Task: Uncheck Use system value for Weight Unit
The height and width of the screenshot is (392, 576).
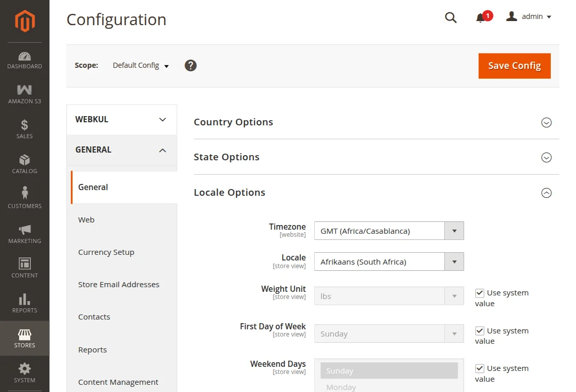Action: (480, 293)
